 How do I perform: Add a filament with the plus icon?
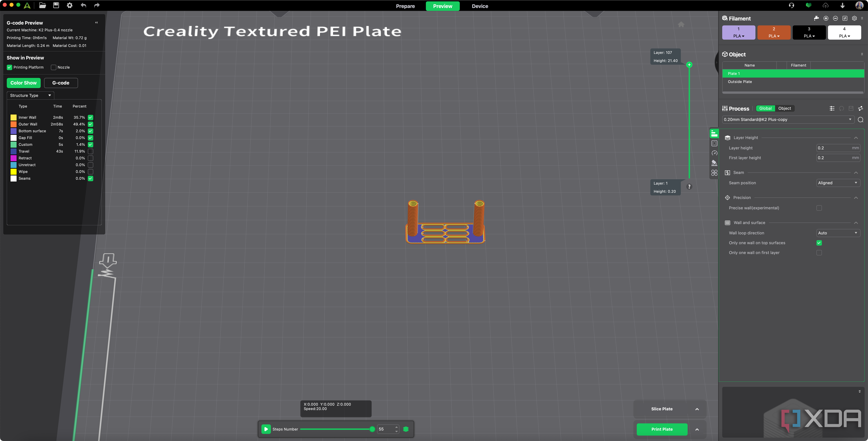pyautogui.click(x=826, y=18)
